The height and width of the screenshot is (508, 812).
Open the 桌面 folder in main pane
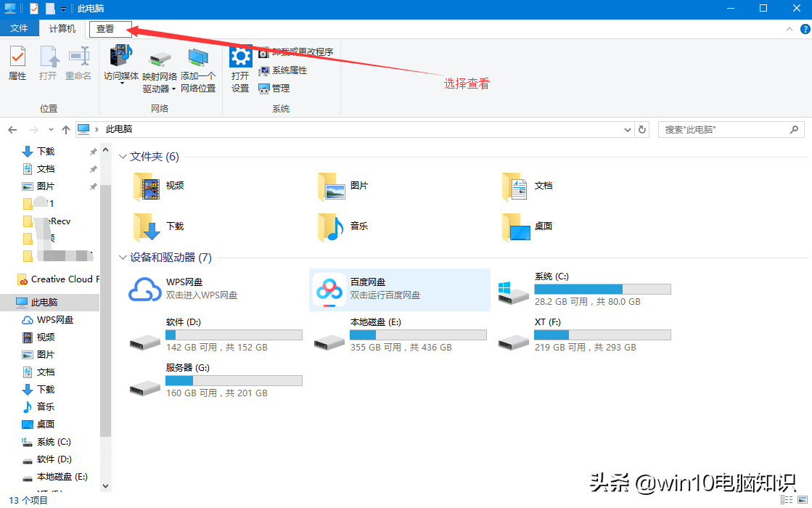pyautogui.click(x=527, y=227)
